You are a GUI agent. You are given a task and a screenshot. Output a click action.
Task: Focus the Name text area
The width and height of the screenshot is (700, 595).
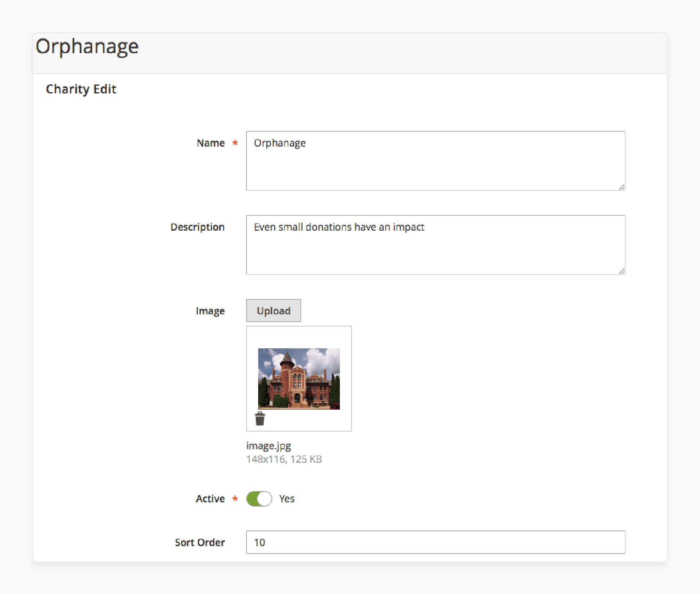pyautogui.click(x=436, y=161)
